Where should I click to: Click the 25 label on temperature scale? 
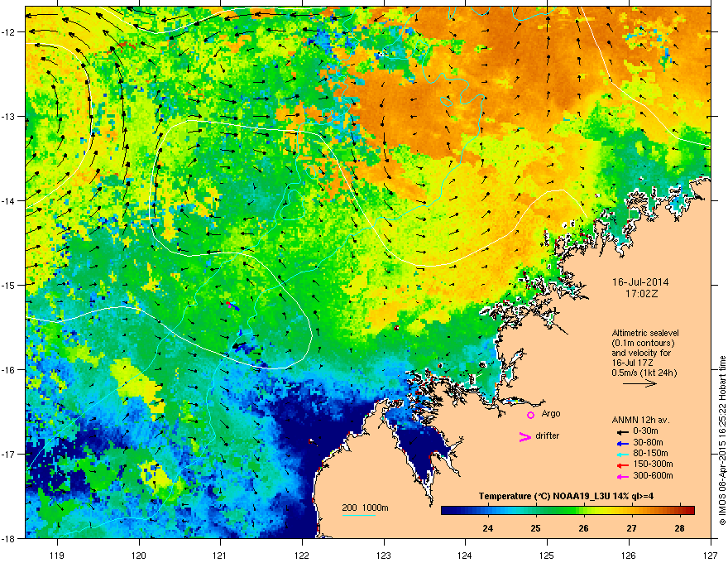(x=535, y=528)
